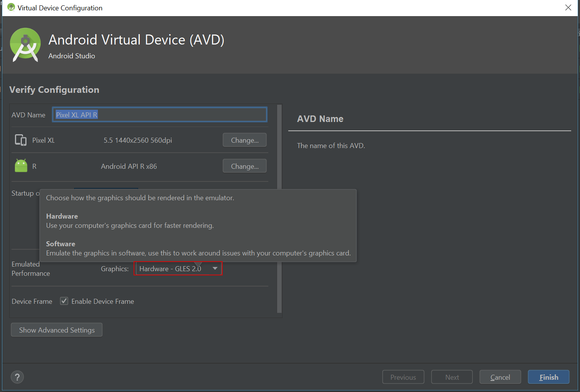Click the 'Hardware' heading in tooltip

coord(62,216)
